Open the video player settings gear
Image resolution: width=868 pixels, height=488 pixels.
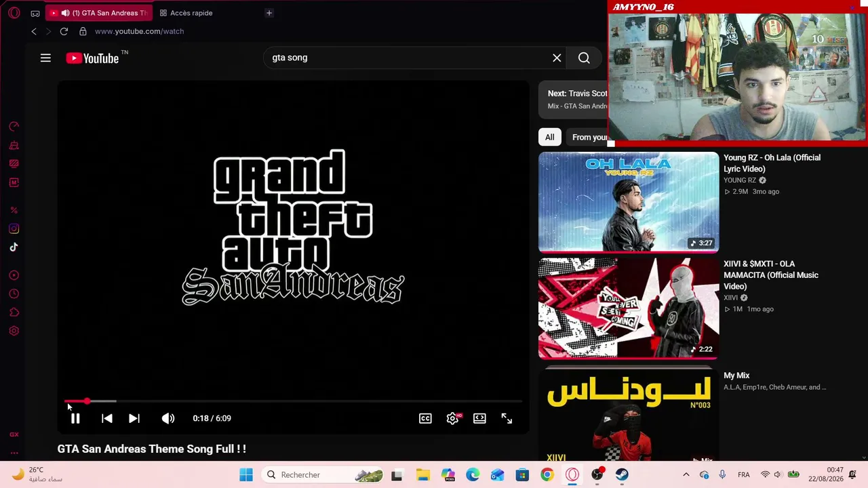tap(453, 419)
